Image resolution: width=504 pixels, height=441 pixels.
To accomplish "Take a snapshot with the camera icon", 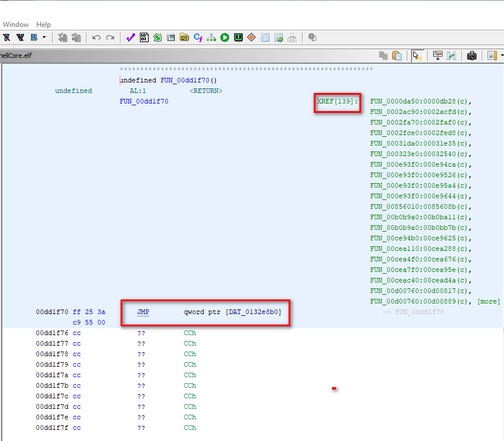I will coord(472,56).
